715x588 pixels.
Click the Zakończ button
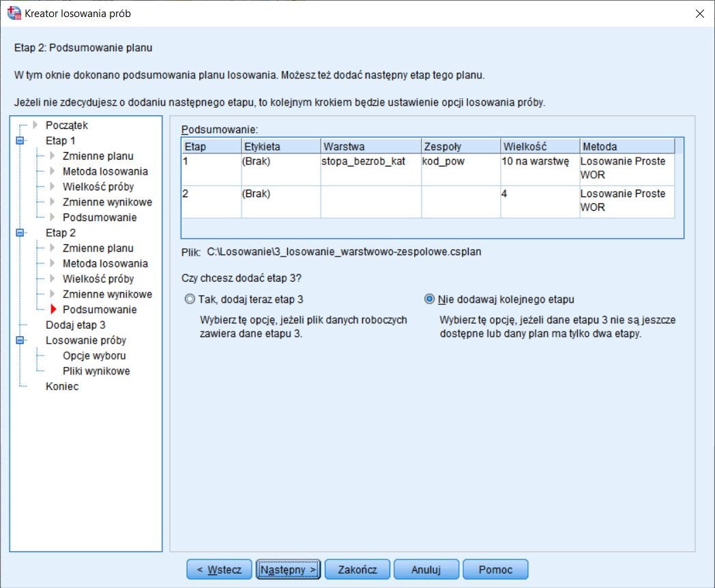tap(357, 570)
